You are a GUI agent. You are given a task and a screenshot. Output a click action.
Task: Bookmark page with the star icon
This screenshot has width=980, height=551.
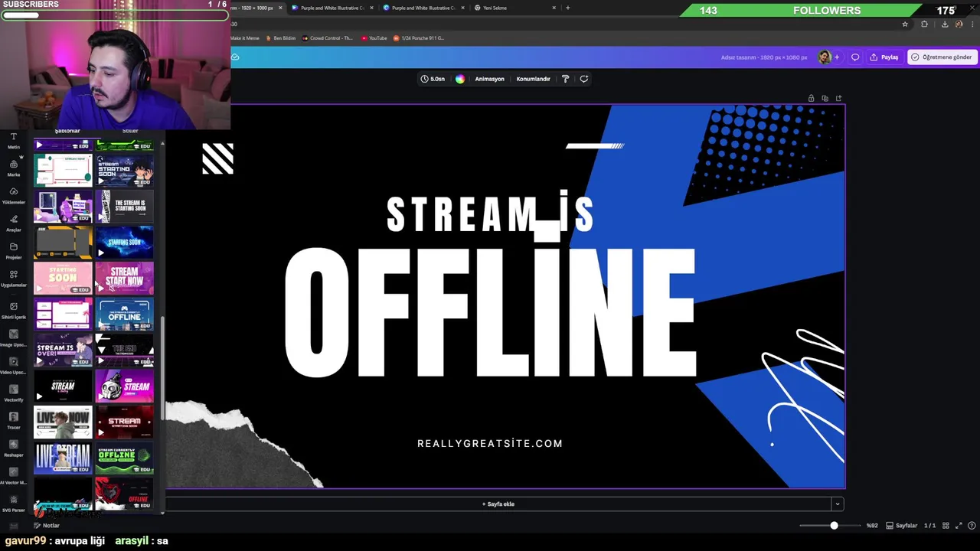905,24
